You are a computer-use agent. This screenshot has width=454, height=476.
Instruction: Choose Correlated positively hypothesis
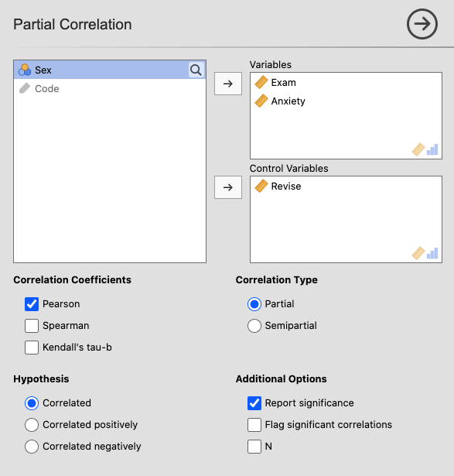pyautogui.click(x=32, y=425)
